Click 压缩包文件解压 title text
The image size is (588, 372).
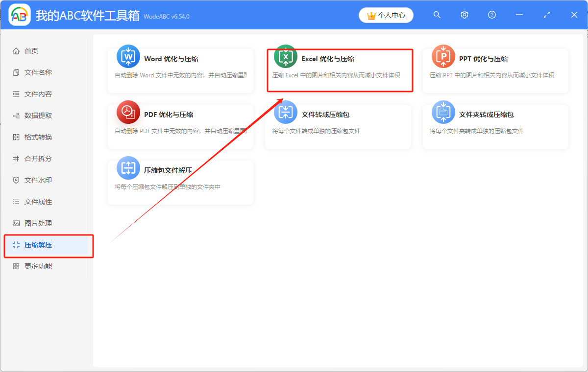168,170
